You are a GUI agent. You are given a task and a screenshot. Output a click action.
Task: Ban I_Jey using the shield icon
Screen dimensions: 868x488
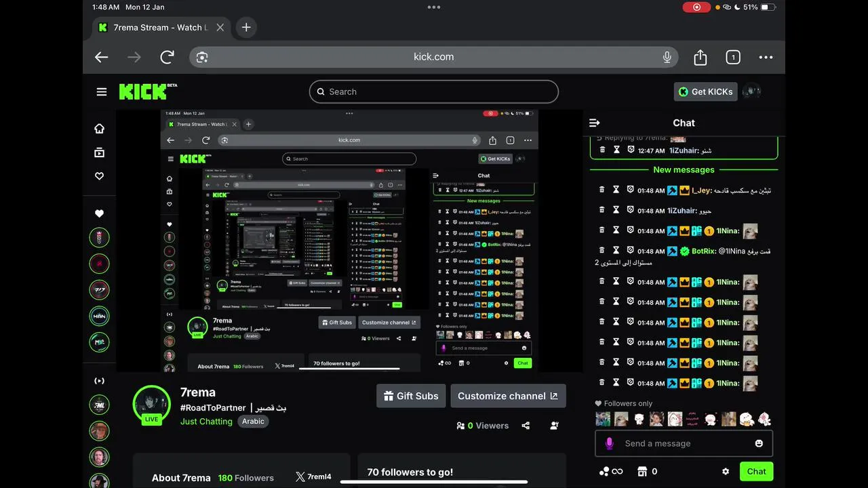(631, 190)
